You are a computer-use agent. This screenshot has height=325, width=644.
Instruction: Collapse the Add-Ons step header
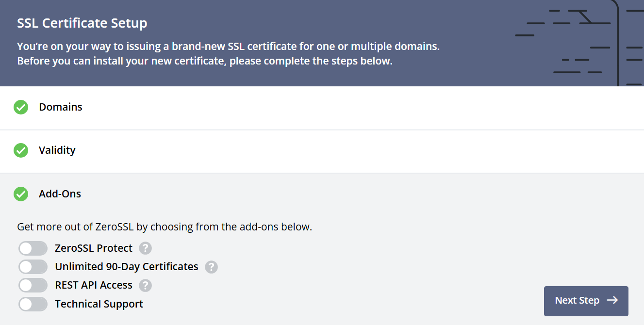60,194
